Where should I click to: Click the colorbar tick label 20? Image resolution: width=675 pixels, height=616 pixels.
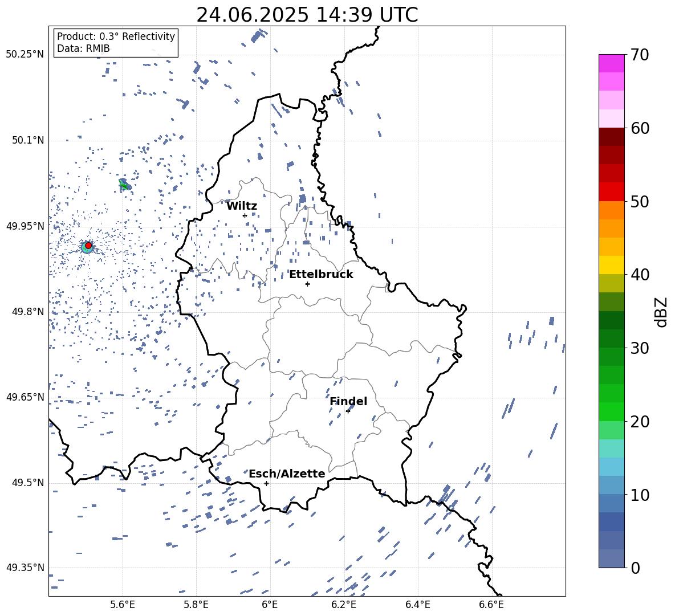coord(640,421)
